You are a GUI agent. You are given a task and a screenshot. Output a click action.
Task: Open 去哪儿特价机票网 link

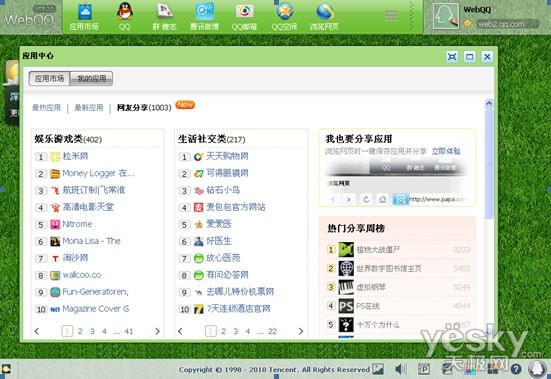pyautogui.click(x=240, y=292)
